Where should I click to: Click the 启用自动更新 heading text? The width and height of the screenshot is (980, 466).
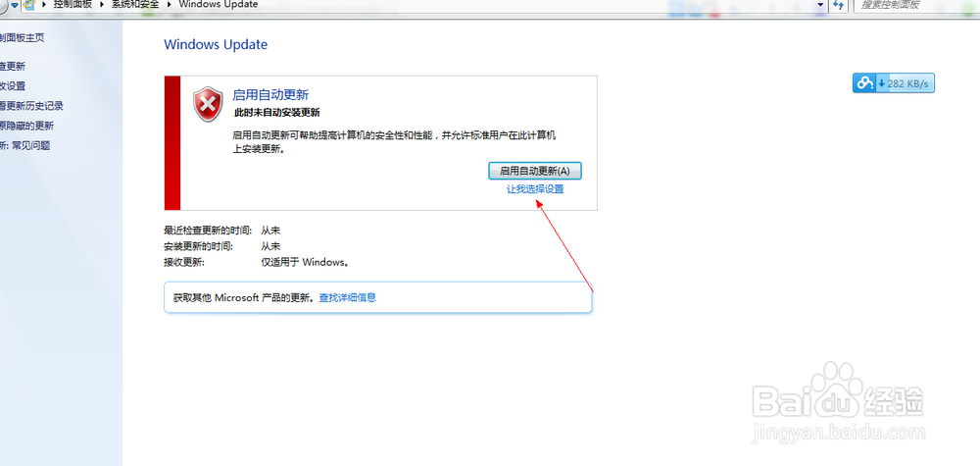(x=270, y=95)
